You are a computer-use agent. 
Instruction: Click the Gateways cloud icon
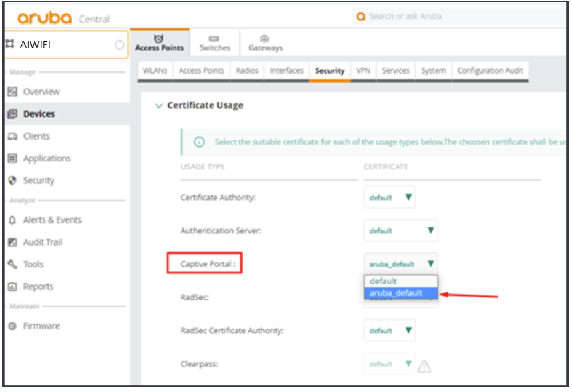tap(264, 38)
